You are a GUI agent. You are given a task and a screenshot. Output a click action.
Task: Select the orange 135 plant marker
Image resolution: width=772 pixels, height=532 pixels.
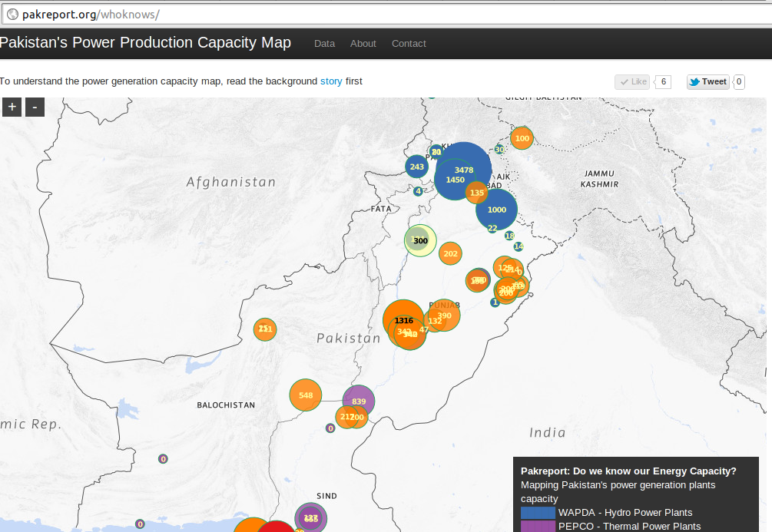point(476,193)
